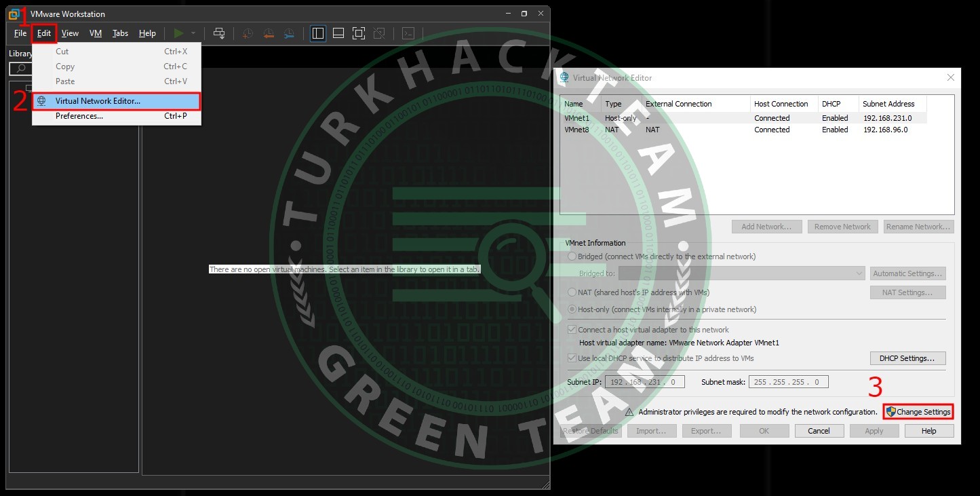The height and width of the screenshot is (496, 980).
Task: Open the View menu
Action: tap(70, 33)
